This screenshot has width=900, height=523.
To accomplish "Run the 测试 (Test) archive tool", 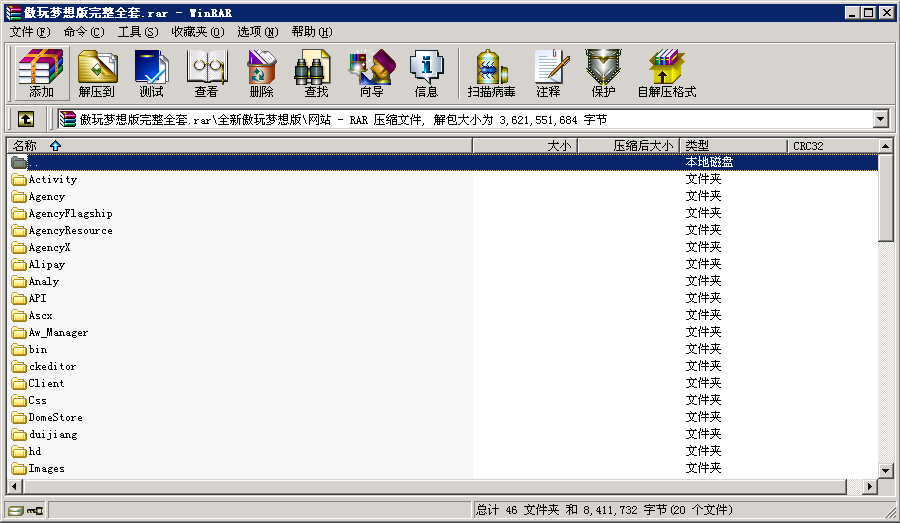I will 152,73.
